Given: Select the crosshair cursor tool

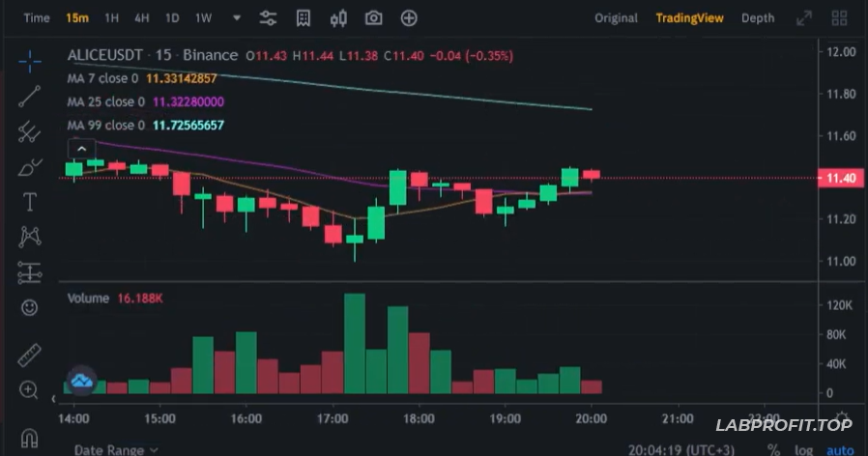Looking at the screenshot, I should [30, 62].
